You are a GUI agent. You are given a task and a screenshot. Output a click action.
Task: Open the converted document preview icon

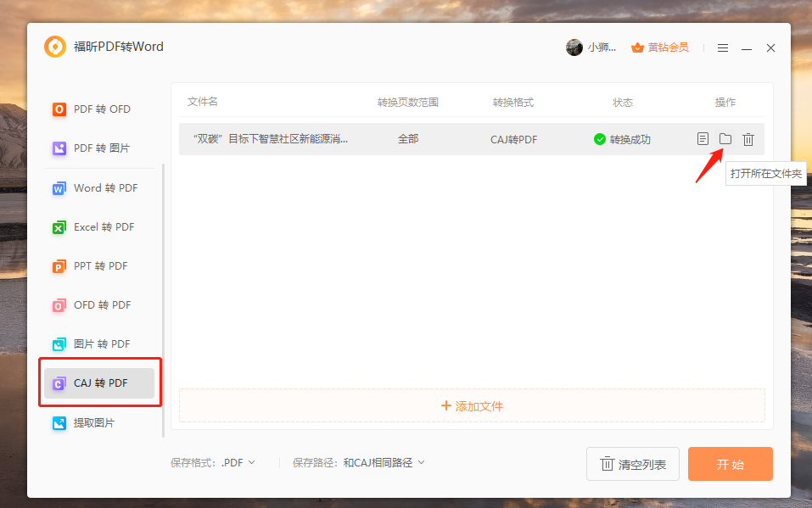[703, 139]
